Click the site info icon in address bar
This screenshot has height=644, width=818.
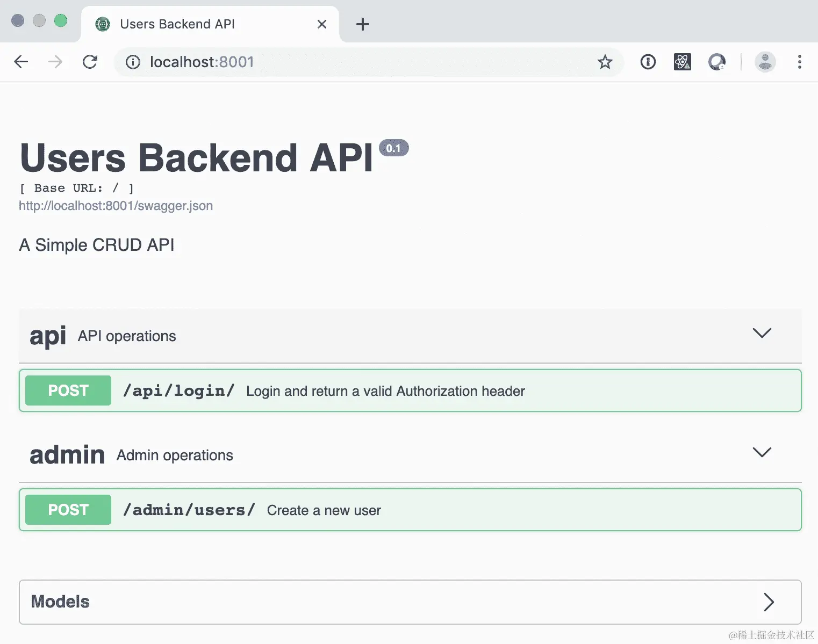[x=133, y=62]
